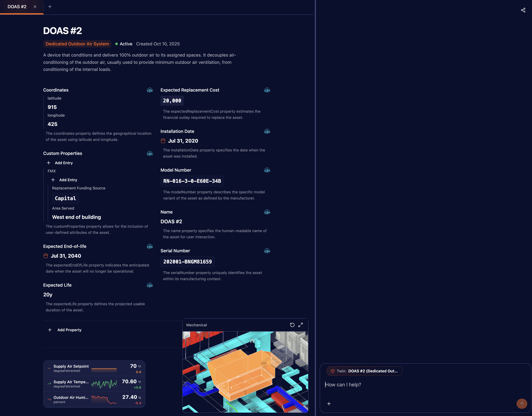Viewport: 532px width, 416px height.
Task: Click the FMX sync icon beside Coordinates
Action: [x=150, y=90]
